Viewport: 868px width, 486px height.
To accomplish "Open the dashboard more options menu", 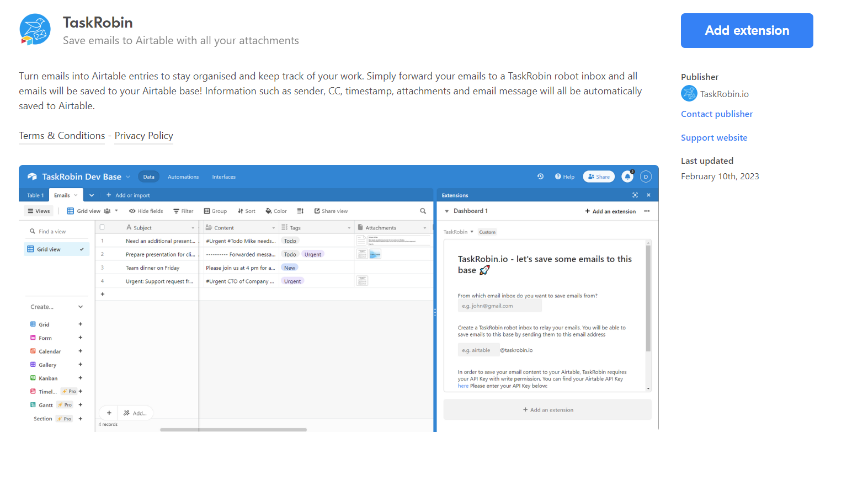I will 647,211.
